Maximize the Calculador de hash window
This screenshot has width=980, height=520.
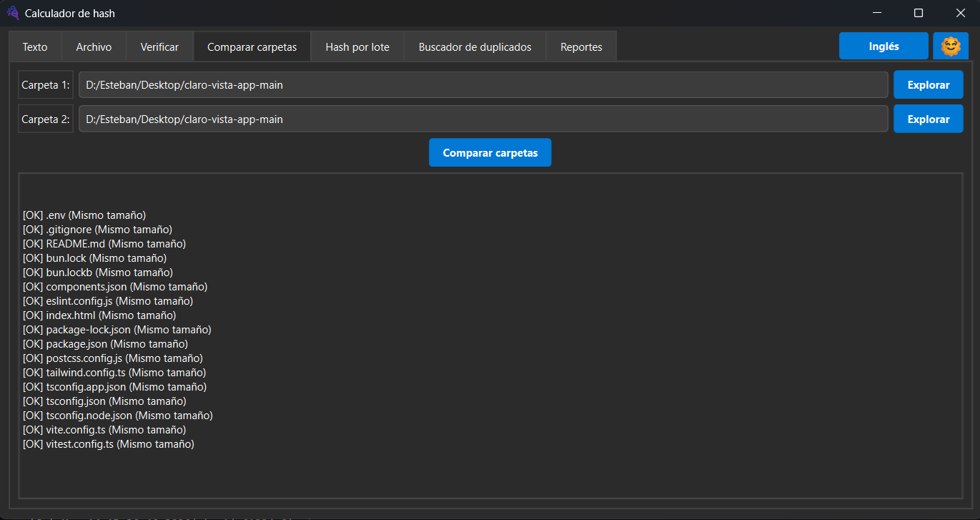(x=919, y=13)
